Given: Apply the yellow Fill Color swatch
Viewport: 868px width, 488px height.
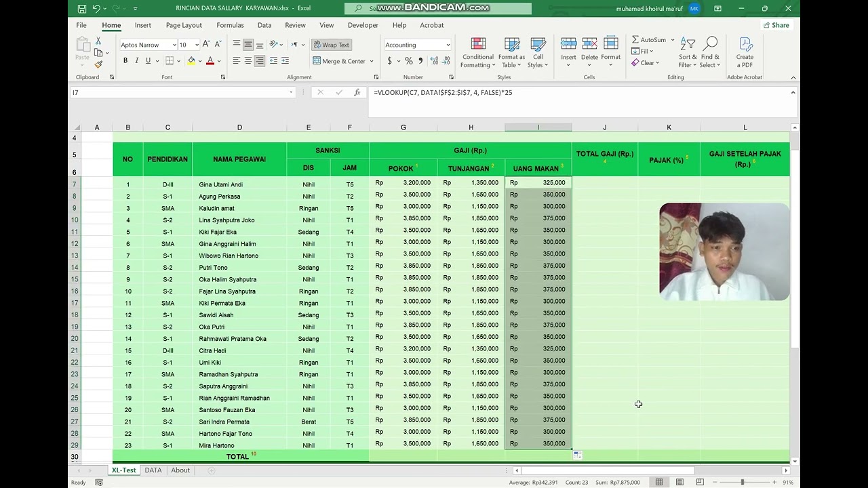Looking at the screenshot, I should point(192,61).
